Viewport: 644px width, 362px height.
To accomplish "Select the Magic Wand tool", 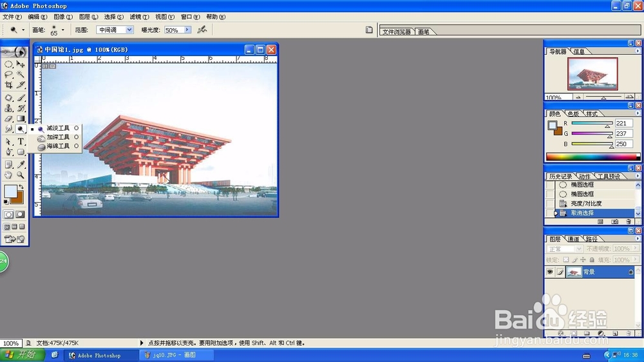I will coord(21,75).
